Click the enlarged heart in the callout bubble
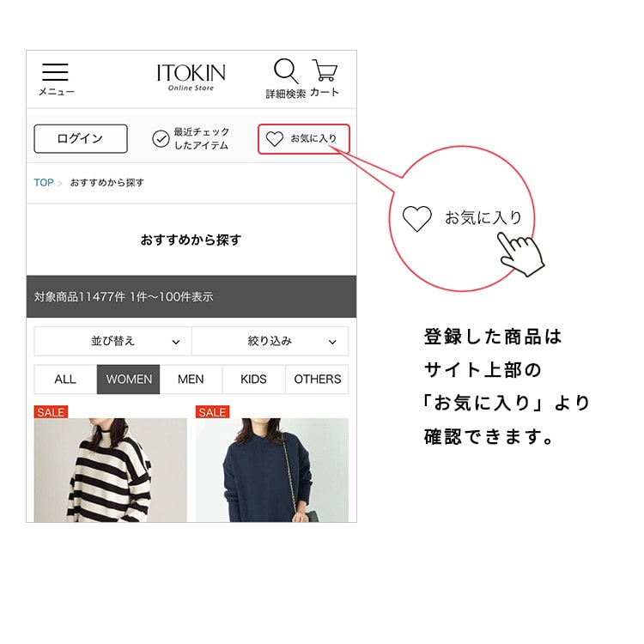644x644 pixels. tap(416, 218)
